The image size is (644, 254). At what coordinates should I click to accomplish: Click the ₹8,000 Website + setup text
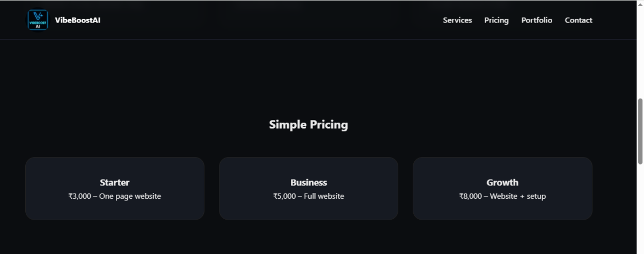502,196
